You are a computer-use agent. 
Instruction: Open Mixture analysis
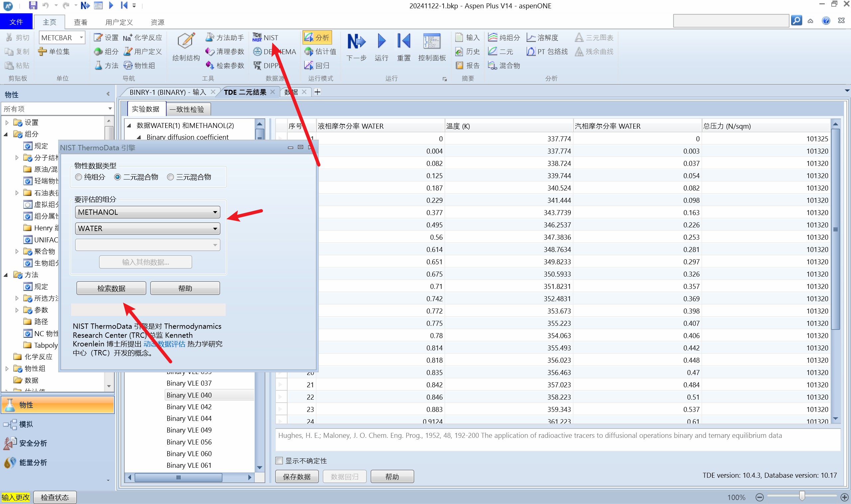click(x=504, y=65)
